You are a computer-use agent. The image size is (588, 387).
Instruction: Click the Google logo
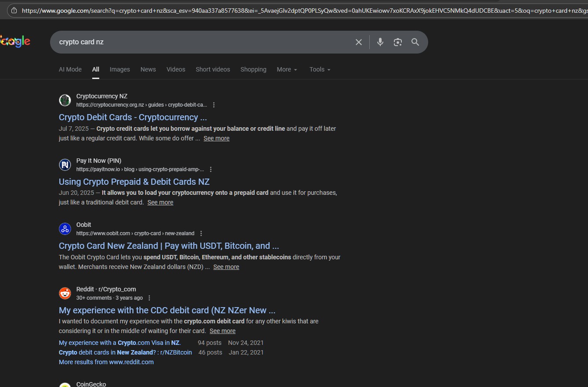15,42
